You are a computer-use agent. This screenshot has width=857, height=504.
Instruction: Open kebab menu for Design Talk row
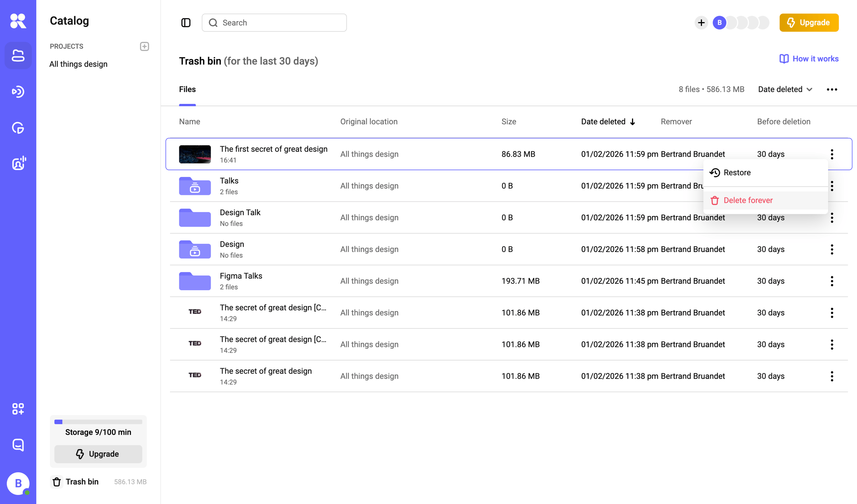[832, 218]
